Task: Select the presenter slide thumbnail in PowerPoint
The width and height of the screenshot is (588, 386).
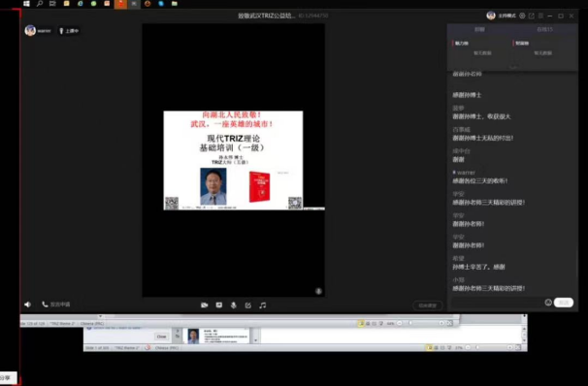Action: click(x=216, y=336)
